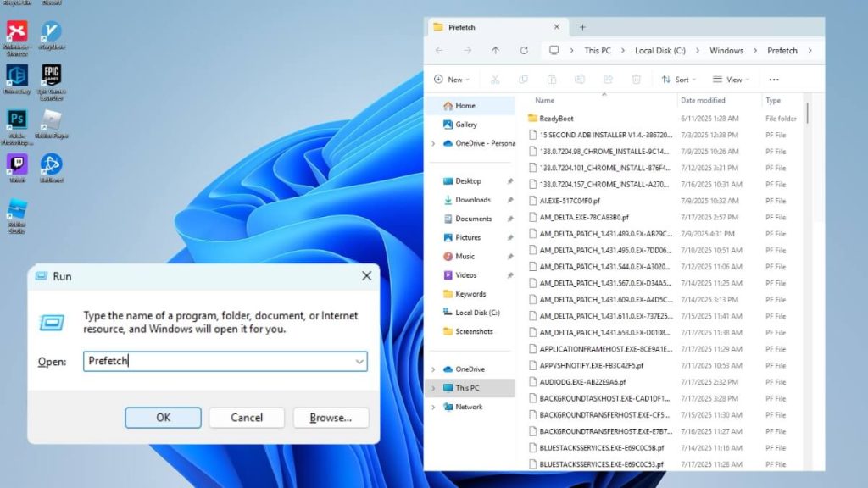Click the Cut icon in the Explorer toolbar
Viewport: 868px width, 488px height.
(x=494, y=79)
